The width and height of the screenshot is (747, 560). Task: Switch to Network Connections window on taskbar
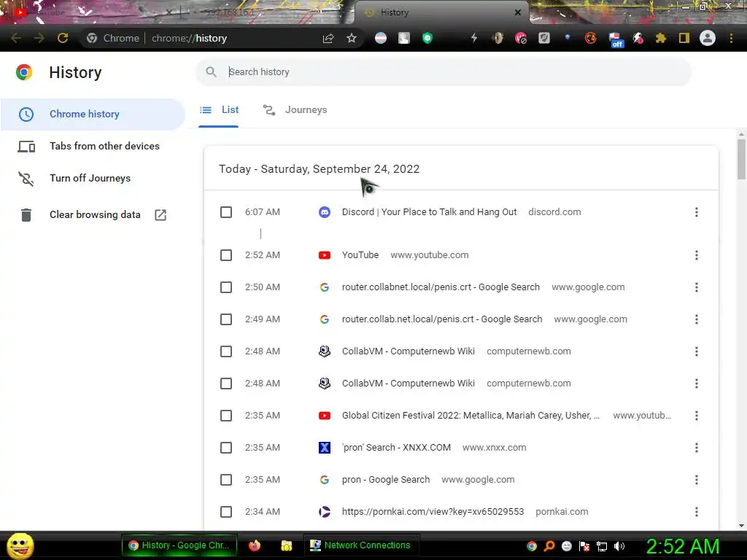[x=360, y=545]
